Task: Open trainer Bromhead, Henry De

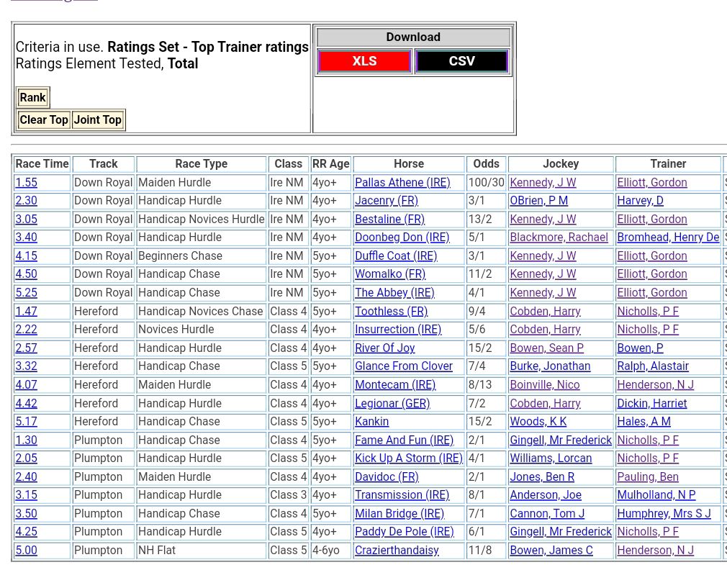Action: point(667,238)
